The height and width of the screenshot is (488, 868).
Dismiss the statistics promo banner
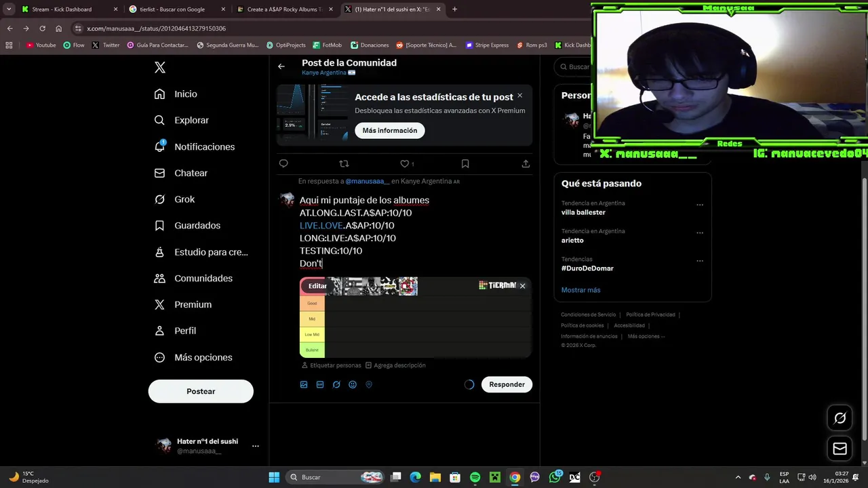point(519,96)
